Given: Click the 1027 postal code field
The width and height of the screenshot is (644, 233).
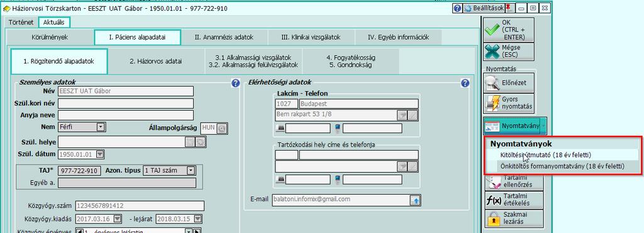Looking at the screenshot, I should click(286, 104).
